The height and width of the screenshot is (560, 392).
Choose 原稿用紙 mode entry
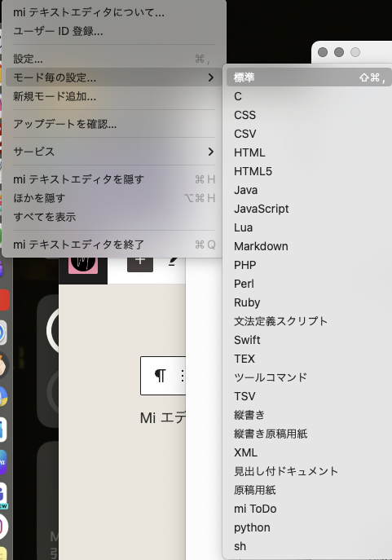(309, 490)
